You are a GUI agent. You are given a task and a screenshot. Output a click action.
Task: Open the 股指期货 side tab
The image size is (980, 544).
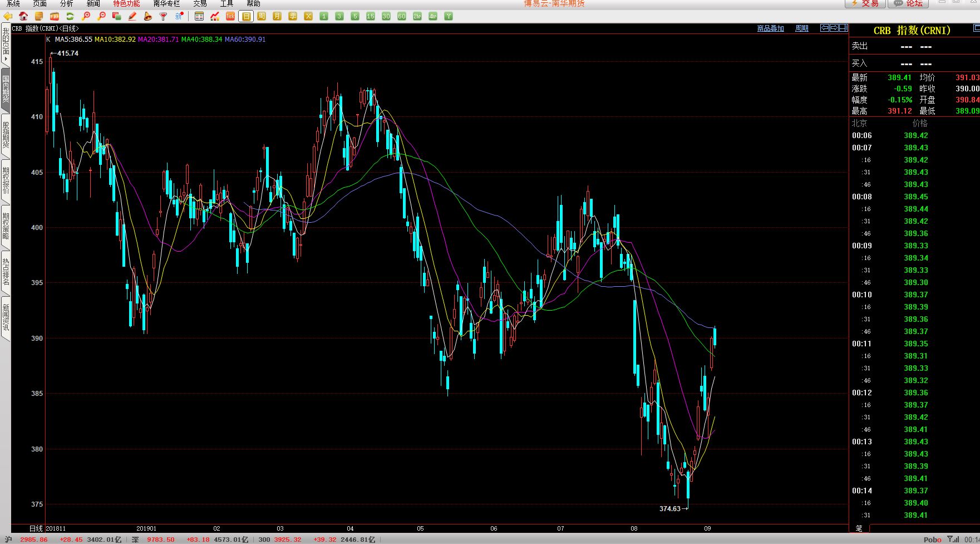point(6,135)
